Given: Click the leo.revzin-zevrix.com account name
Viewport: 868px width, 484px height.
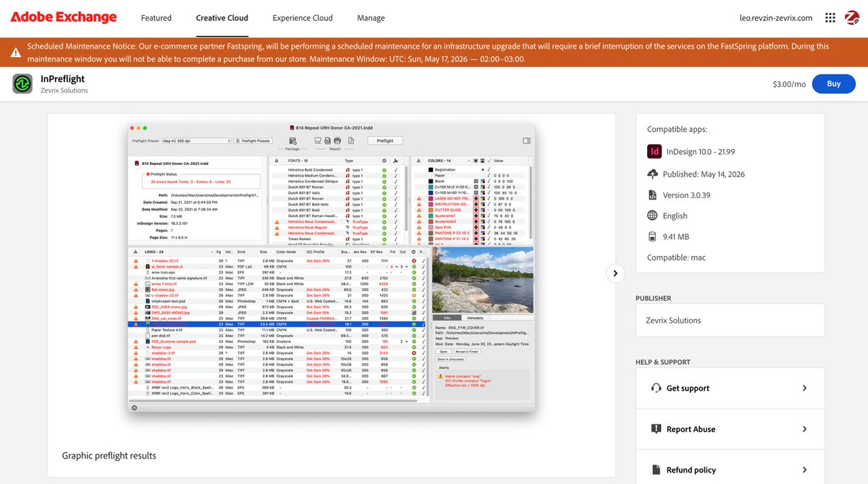Looking at the screenshot, I should pos(776,17).
